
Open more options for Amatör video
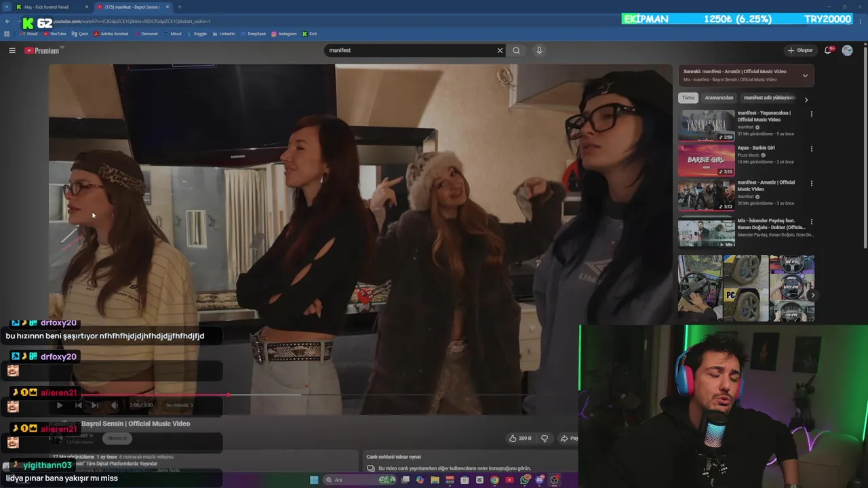811,183
